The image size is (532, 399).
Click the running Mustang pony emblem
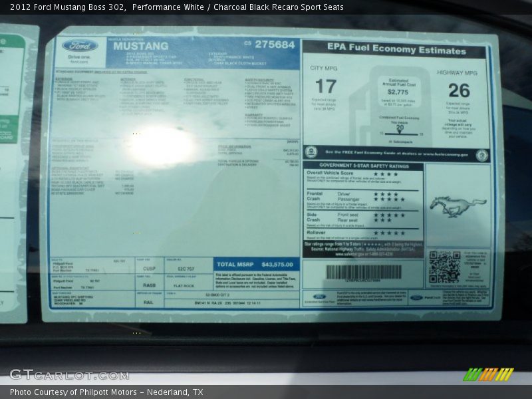pos(458,206)
